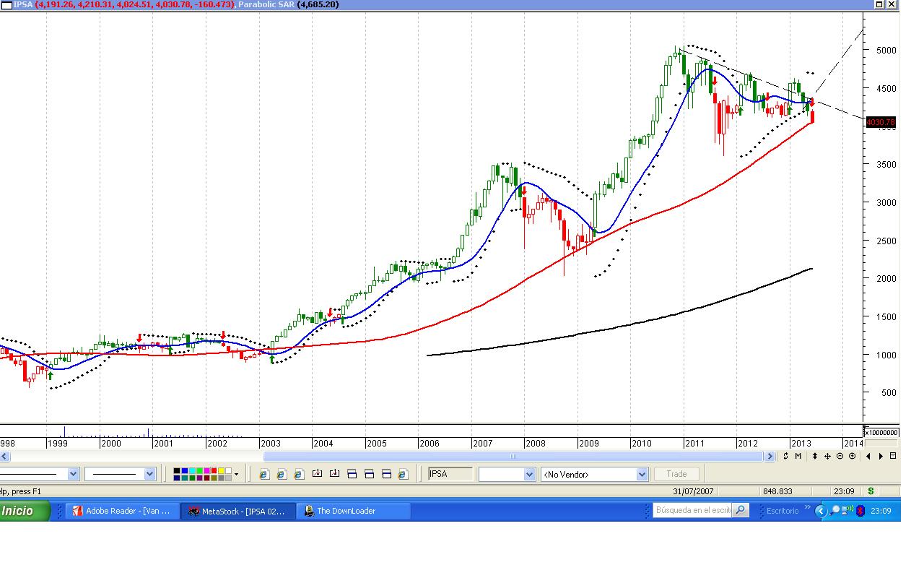Expand the Escritorio toolbar chevron
This screenshot has width=924, height=578.
(808, 509)
